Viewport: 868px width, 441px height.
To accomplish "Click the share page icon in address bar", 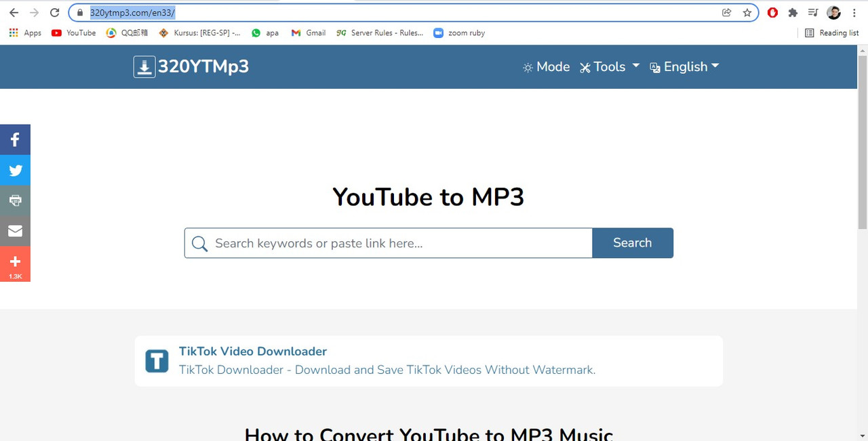I will [727, 12].
